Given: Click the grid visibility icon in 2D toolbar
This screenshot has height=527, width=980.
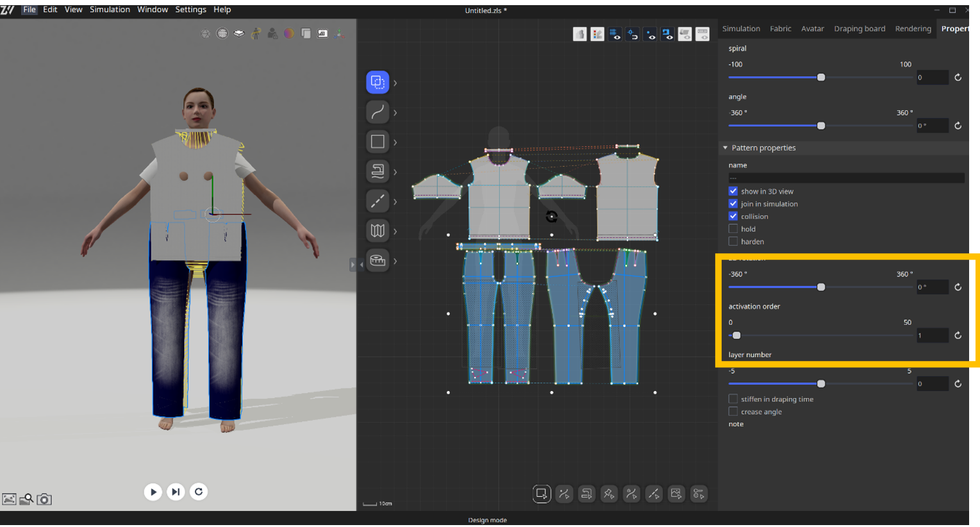Looking at the screenshot, I should point(615,34).
